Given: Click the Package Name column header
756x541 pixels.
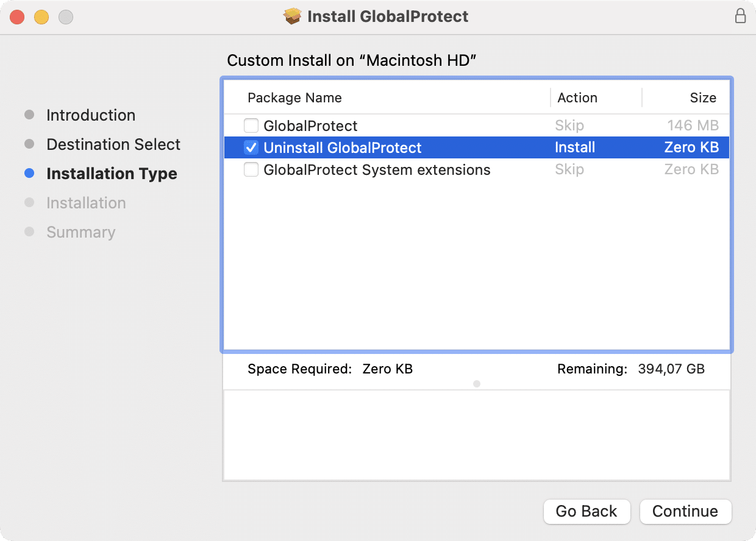Looking at the screenshot, I should pyautogui.click(x=294, y=97).
